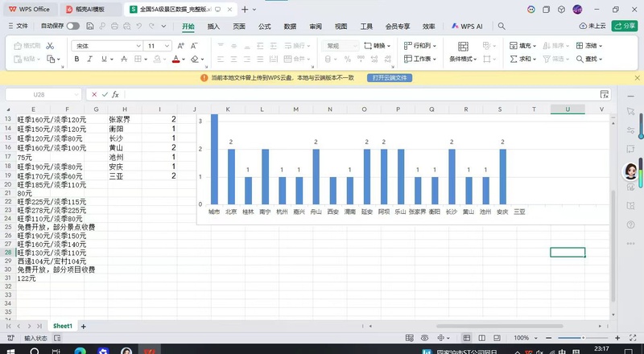Click the green 分享 share button
The height and width of the screenshot is (354, 644).
[625, 26]
